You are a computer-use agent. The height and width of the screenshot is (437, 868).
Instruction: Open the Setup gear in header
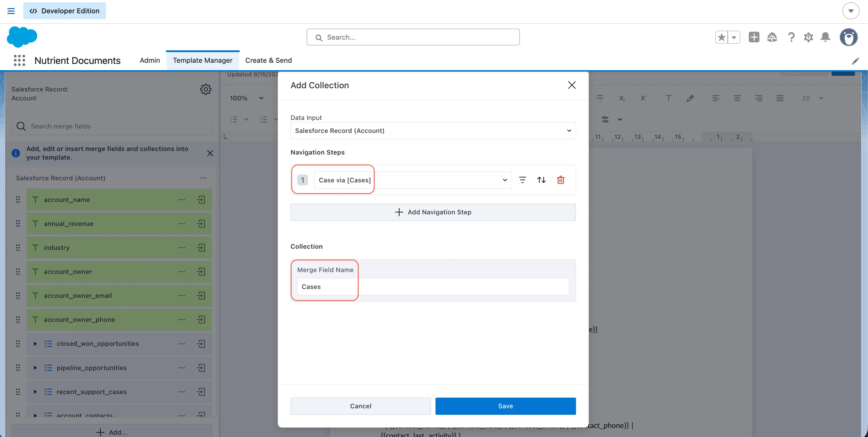pyautogui.click(x=808, y=37)
